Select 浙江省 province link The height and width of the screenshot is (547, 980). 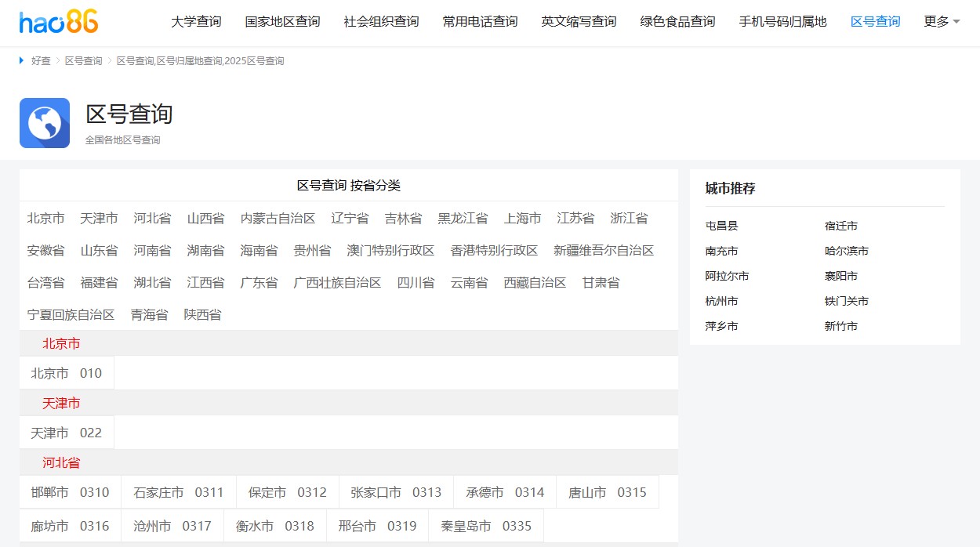pos(629,219)
